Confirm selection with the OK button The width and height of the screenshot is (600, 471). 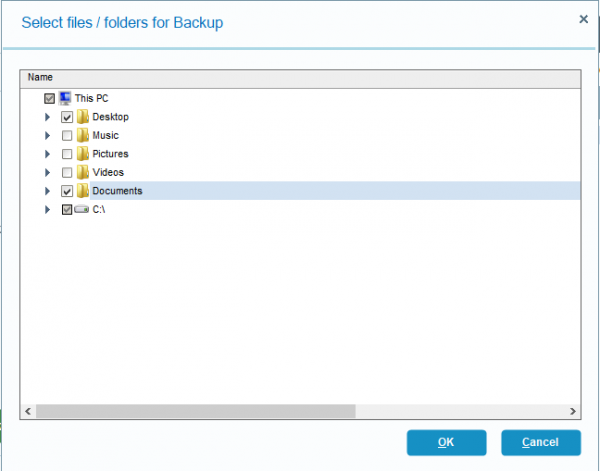447,443
